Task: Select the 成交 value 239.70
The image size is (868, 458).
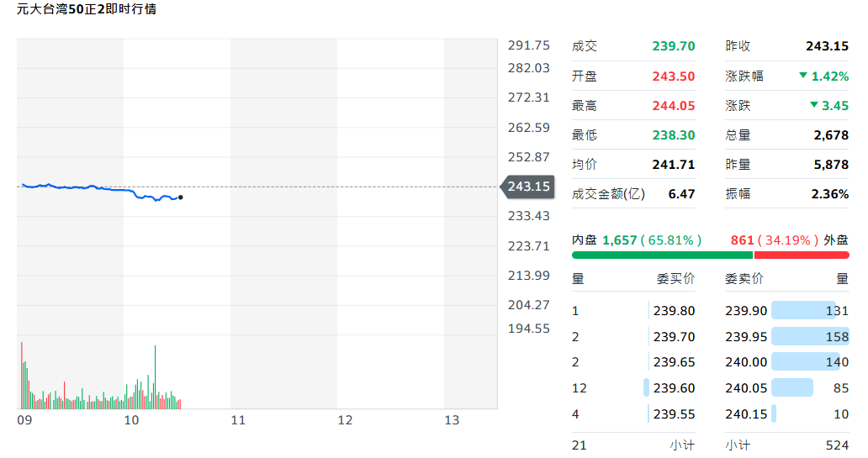Action: [x=673, y=46]
